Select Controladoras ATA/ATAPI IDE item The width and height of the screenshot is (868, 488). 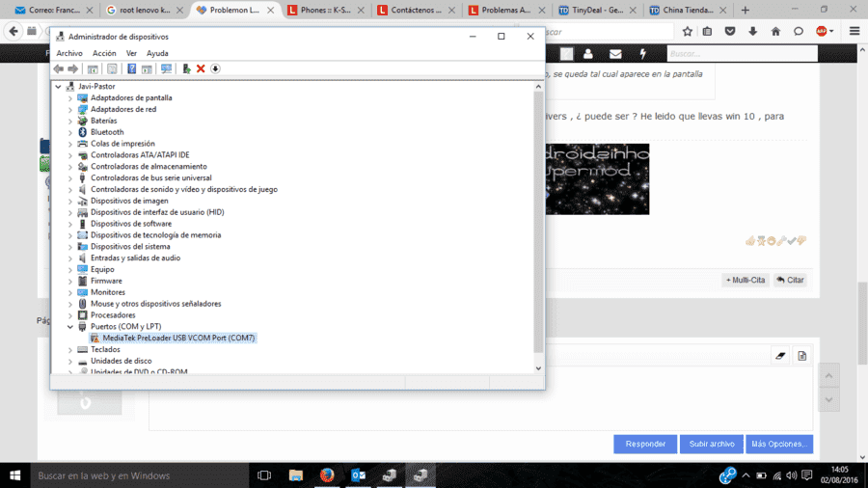tap(140, 155)
